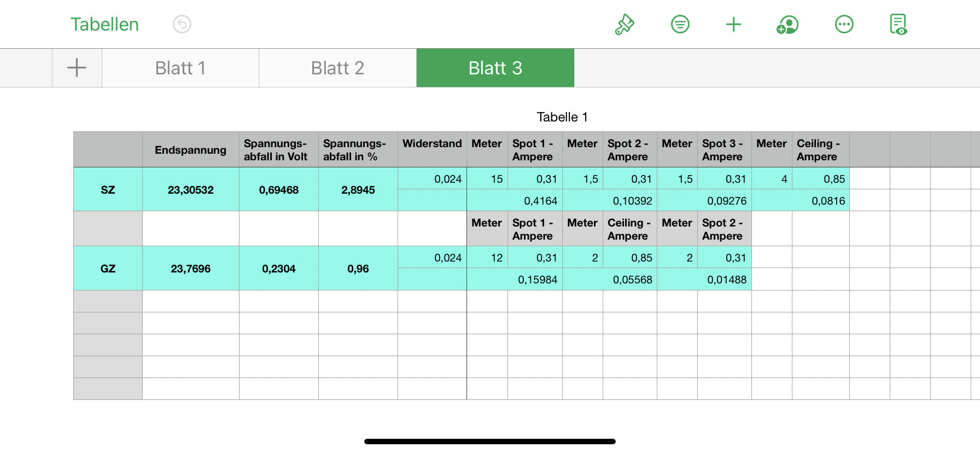Select the GZ row header cell
980x453 pixels.
108,269
